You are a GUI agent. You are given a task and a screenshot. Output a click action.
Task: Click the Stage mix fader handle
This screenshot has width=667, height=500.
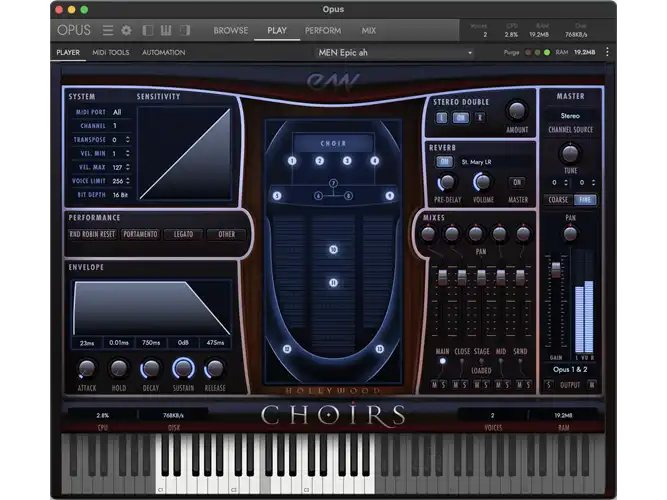point(481,277)
